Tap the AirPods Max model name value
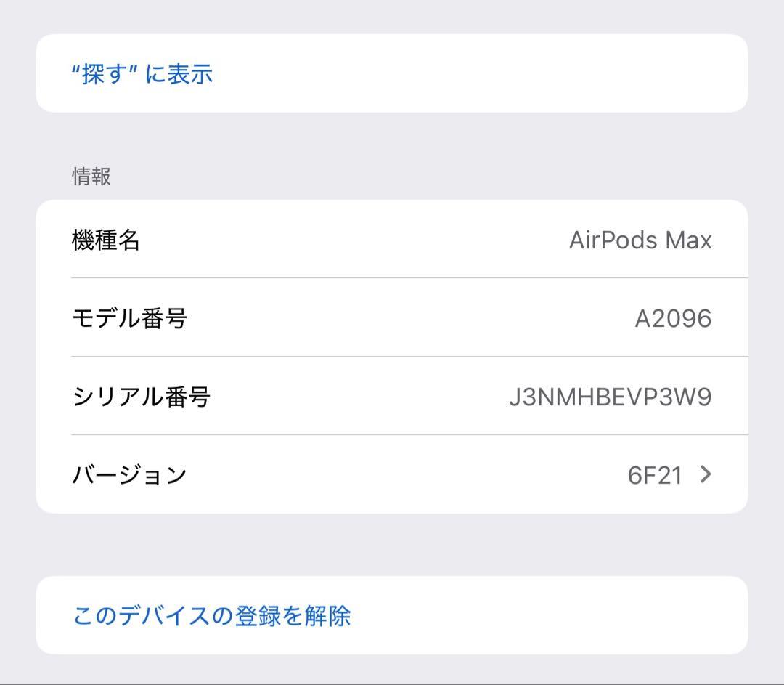The width and height of the screenshot is (784, 685). [640, 240]
